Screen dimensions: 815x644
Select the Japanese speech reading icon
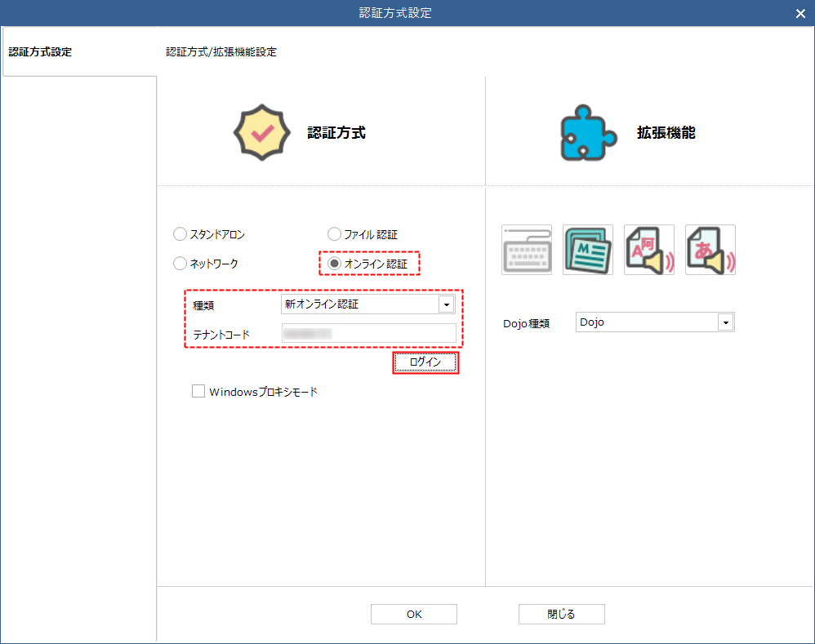click(x=710, y=250)
